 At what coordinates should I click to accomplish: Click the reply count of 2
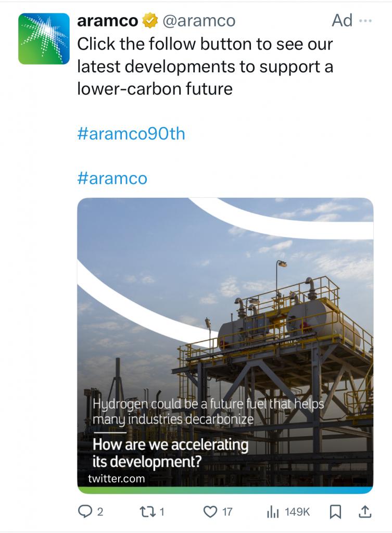tap(100, 512)
